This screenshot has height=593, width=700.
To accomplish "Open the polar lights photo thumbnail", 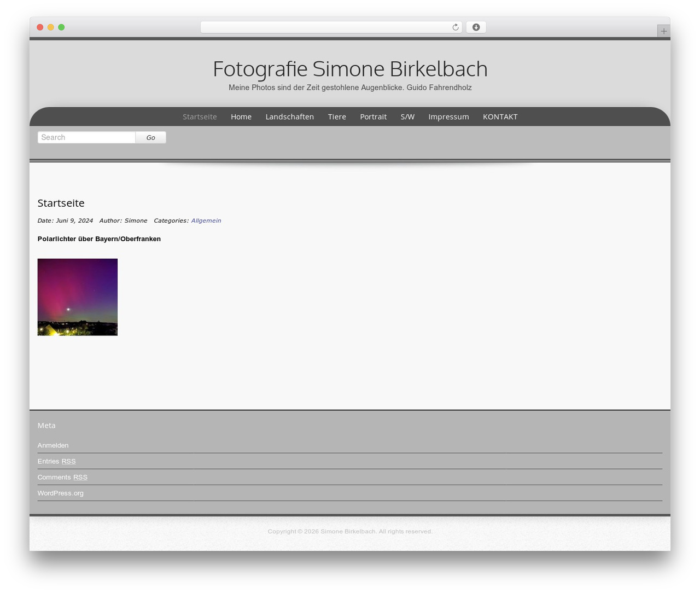I will (78, 297).
